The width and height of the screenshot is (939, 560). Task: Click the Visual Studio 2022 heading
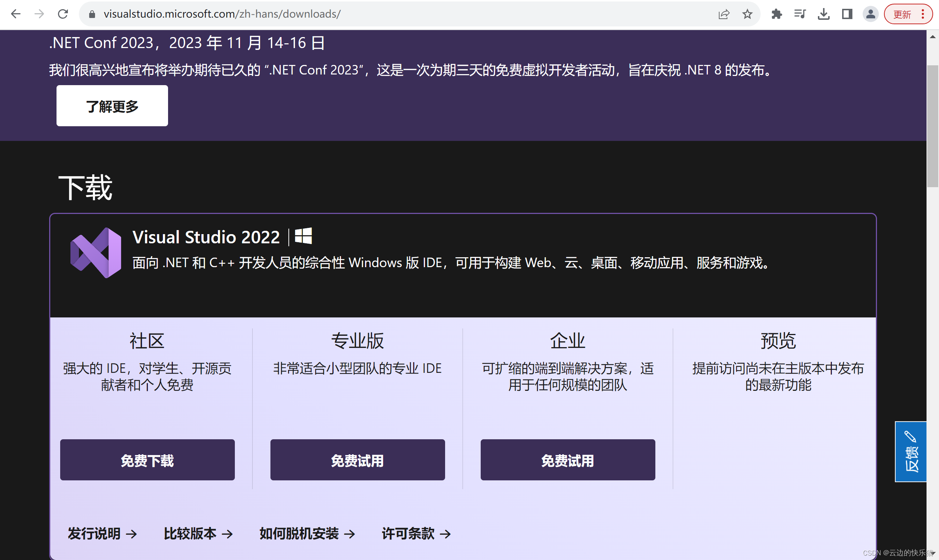(x=206, y=237)
